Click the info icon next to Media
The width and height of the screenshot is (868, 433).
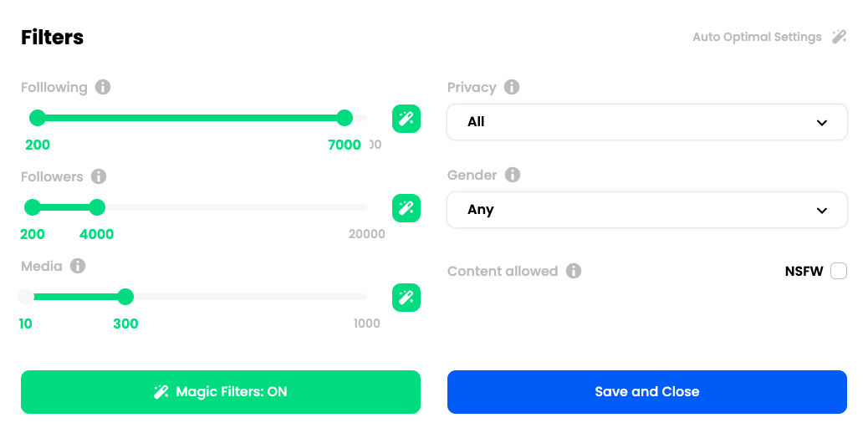tap(78, 266)
